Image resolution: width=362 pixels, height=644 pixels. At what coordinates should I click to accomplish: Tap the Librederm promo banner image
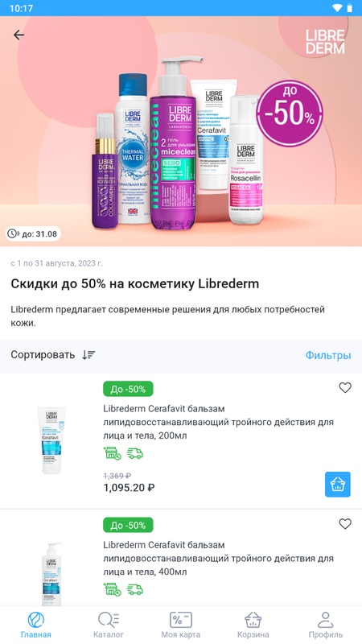click(181, 131)
